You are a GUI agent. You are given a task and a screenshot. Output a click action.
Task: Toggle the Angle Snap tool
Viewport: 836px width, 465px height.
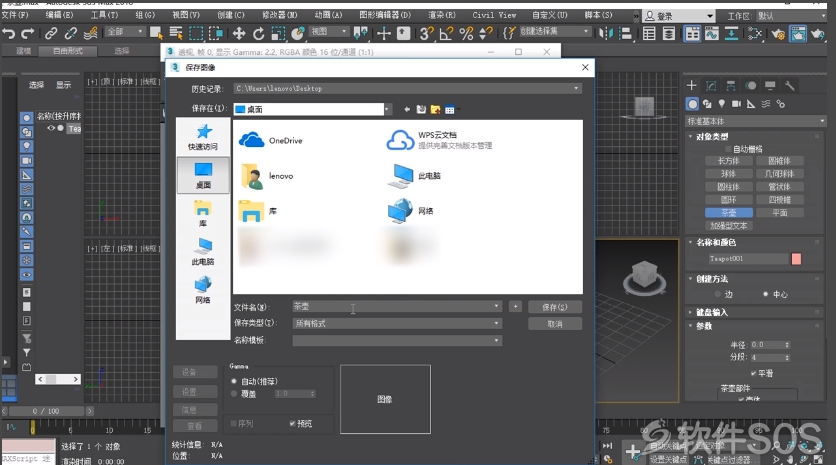click(x=446, y=34)
